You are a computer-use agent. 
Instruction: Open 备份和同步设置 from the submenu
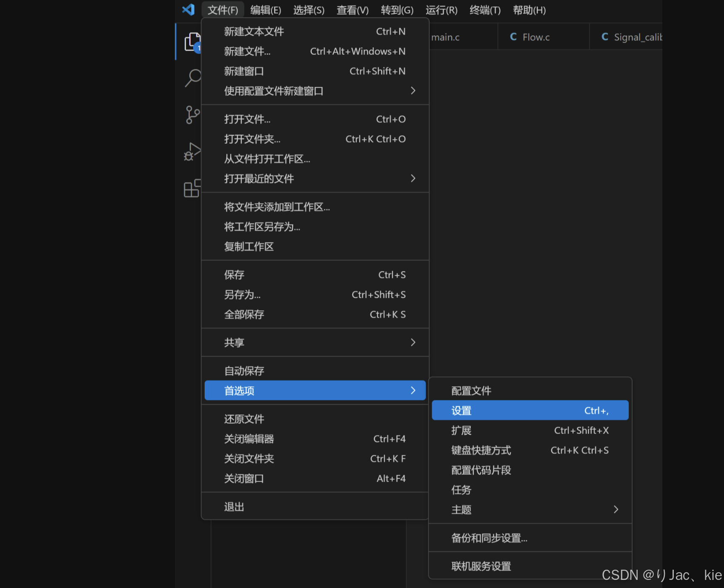click(489, 538)
